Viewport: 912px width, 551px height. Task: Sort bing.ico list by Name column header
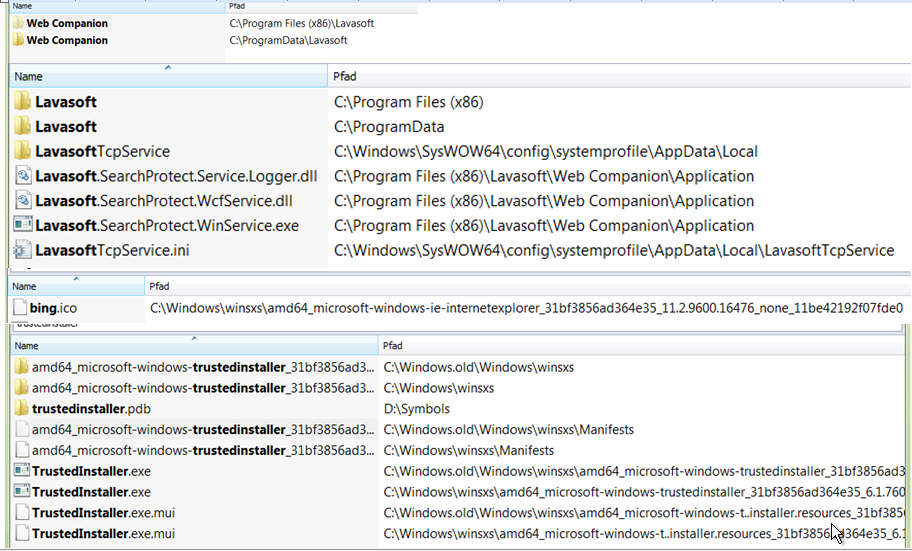[77, 286]
